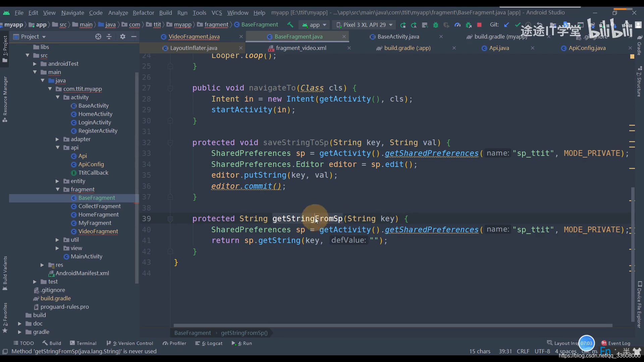
Task: Collapse the fragment package
Action: (58, 189)
